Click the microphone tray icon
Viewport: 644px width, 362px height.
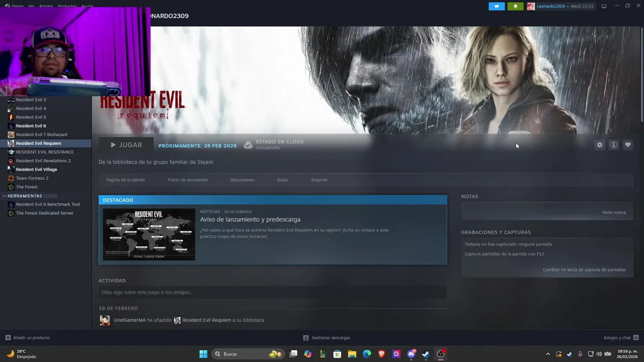[580, 354]
